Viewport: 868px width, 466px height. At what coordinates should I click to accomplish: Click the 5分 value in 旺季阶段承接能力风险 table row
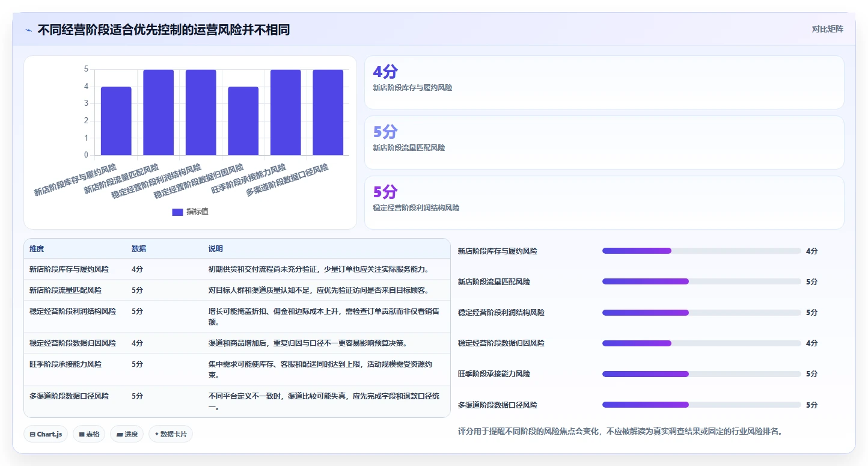138,364
